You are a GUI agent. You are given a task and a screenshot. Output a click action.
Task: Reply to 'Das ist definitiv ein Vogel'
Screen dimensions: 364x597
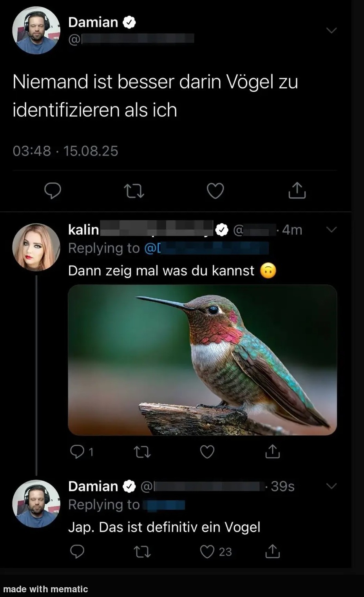coord(77,552)
